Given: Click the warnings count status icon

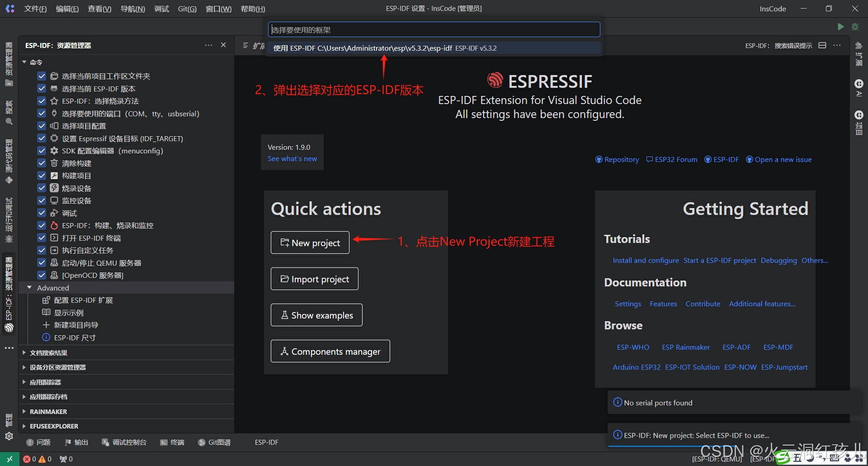Looking at the screenshot, I should click(45, 459).
